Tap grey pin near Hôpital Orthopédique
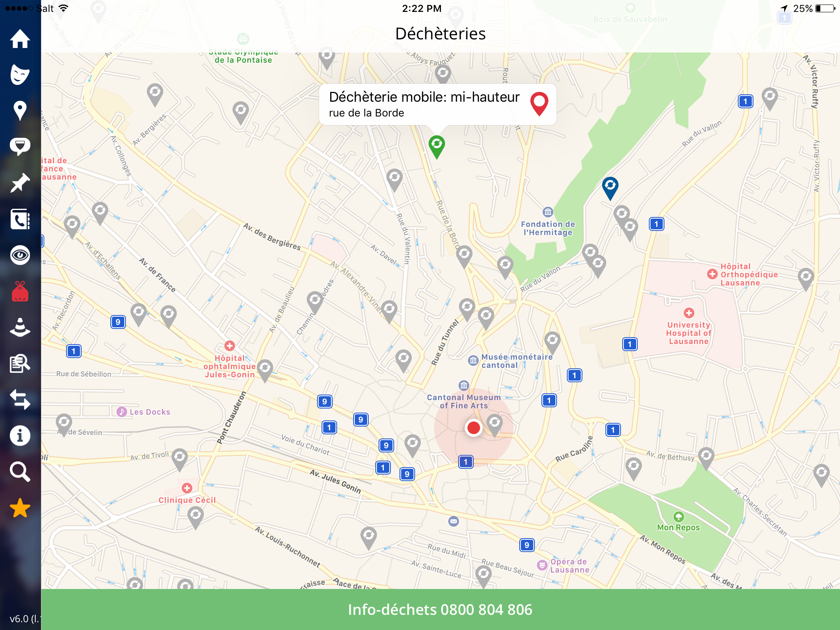 point(806,279)
